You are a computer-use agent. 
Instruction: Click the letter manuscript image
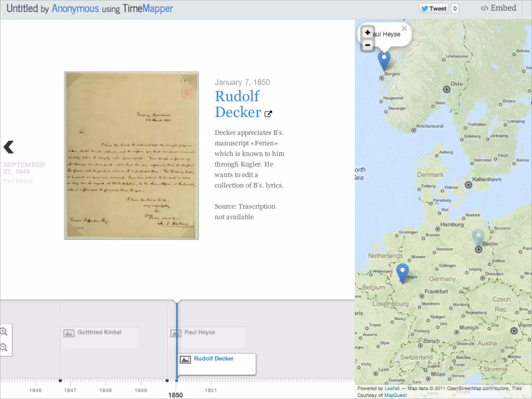coord(131,155)
